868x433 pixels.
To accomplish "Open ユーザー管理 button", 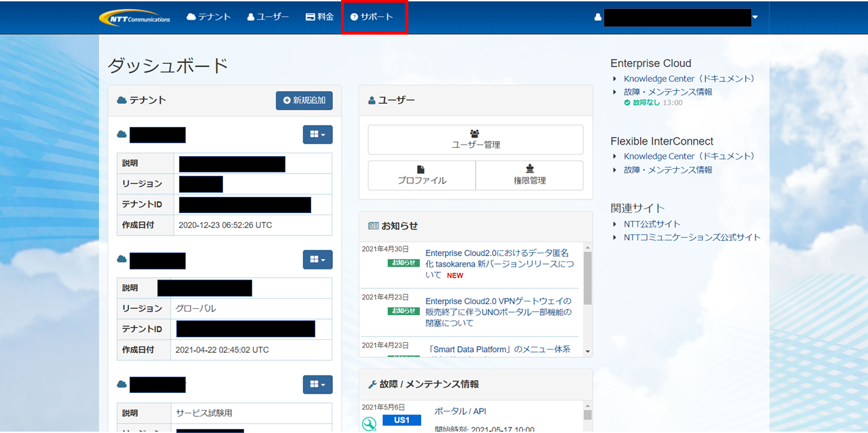I will coord(475,140).
